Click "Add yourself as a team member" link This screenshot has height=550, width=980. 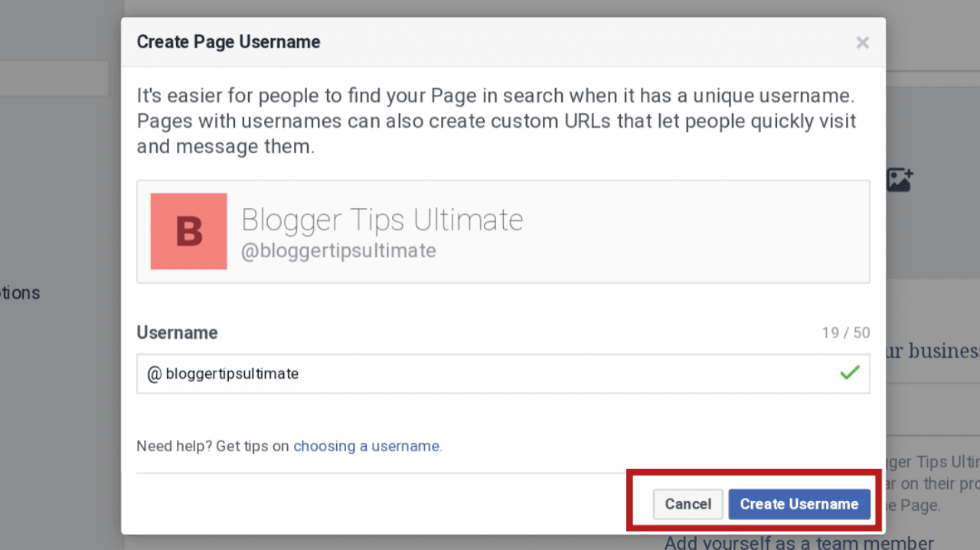pyautogui.click(x=799, y=543)
